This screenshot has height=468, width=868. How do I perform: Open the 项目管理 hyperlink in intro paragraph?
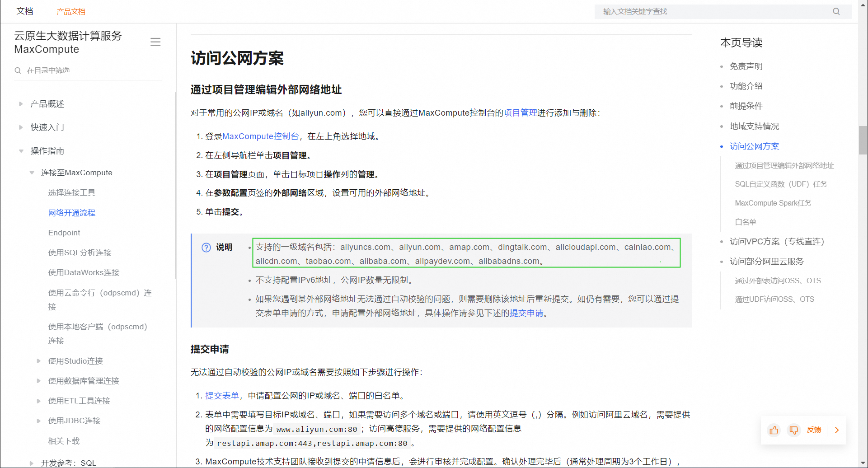click(x=520, y=113)
